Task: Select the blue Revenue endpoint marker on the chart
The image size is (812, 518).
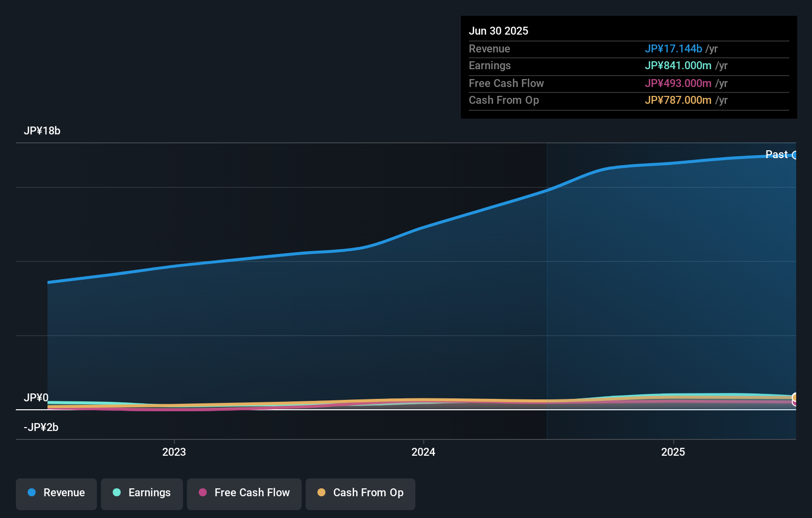Action: pos(796,155)
